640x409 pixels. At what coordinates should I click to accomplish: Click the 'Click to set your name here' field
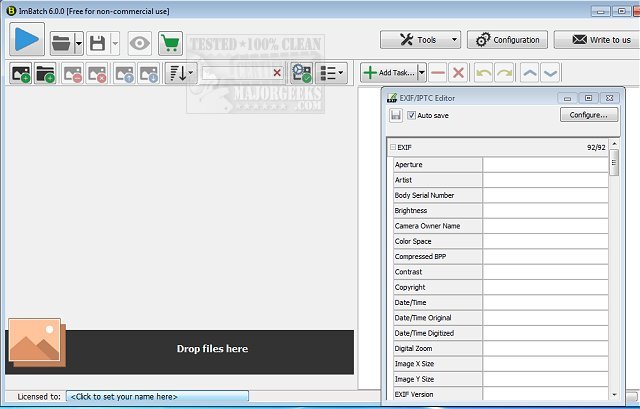[157, 397]
